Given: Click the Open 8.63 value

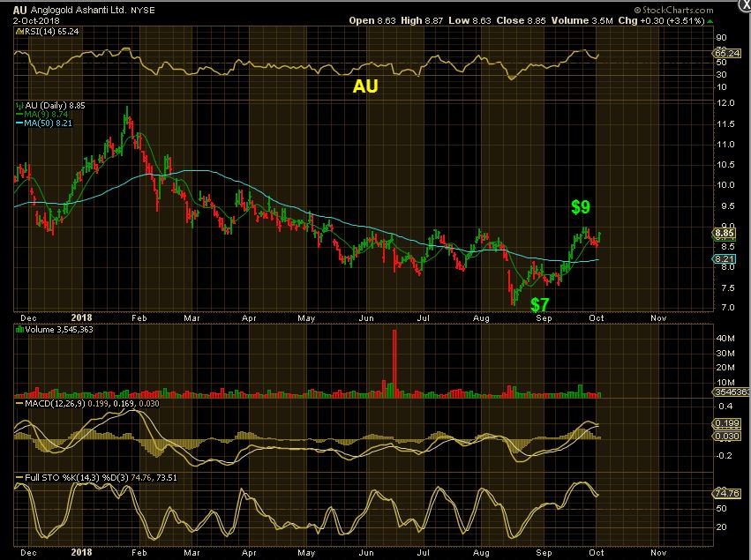Looking at the screenshot, I should (372, 20).
